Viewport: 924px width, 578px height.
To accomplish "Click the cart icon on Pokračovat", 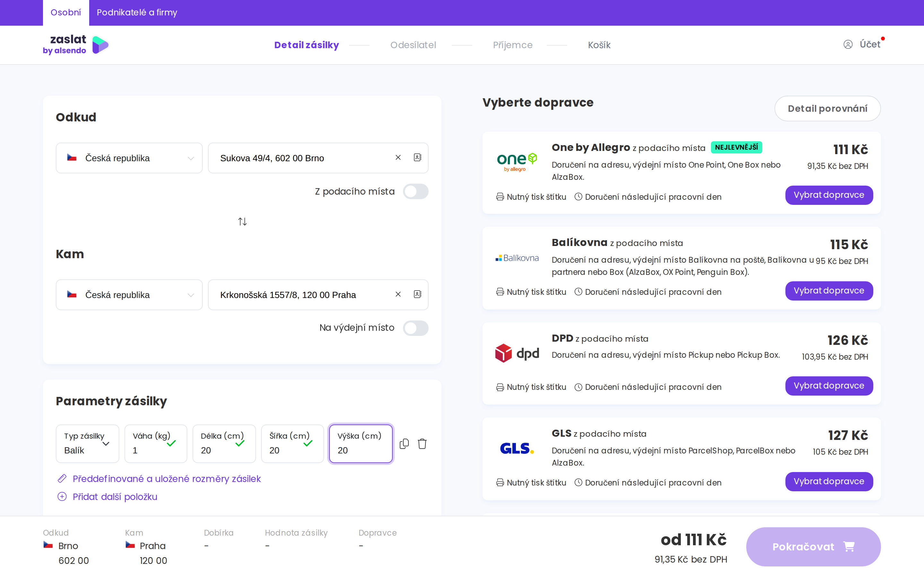I will [849, 547].
